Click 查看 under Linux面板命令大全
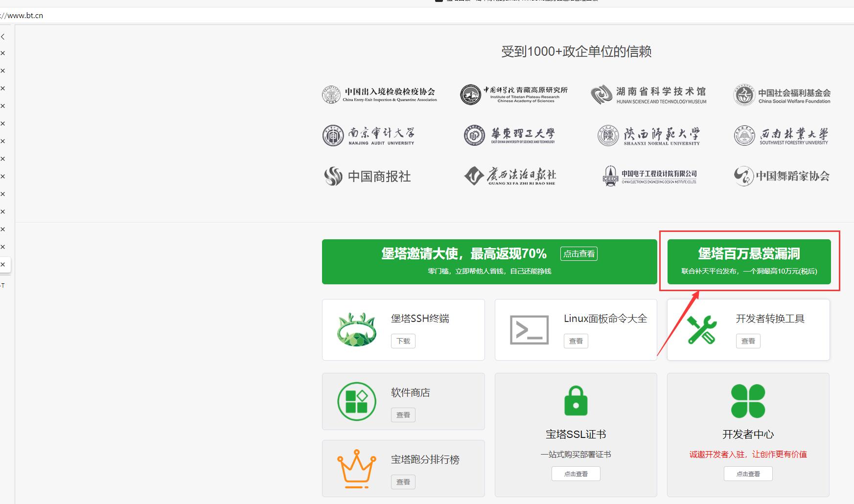Screen dimensions: 854x504 (576, 341)
